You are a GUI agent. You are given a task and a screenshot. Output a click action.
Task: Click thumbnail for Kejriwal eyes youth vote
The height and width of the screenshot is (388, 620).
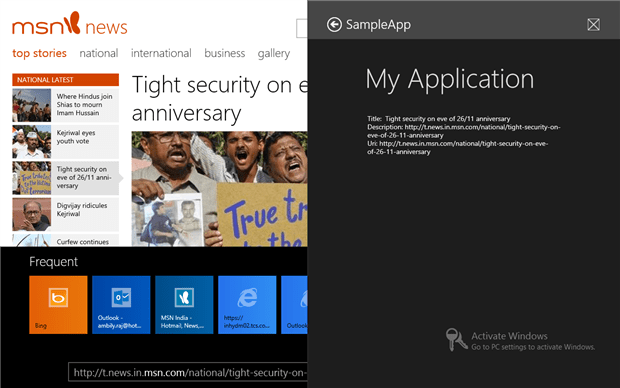coord(32,142)
